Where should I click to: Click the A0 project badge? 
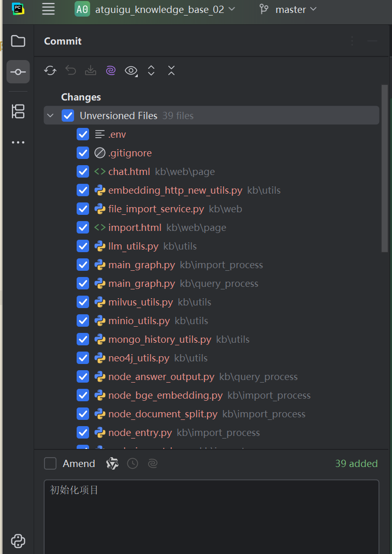click(x=82, y=9)
